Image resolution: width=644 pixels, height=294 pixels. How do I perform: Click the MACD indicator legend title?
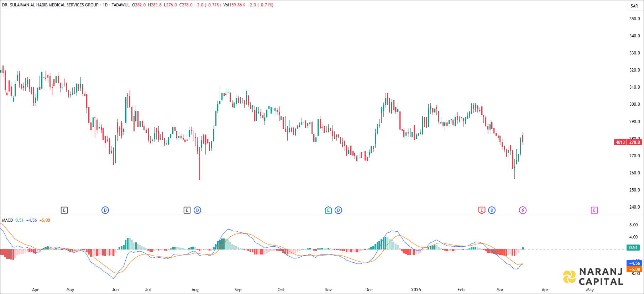pyautogui.click(x=7, y=220)
